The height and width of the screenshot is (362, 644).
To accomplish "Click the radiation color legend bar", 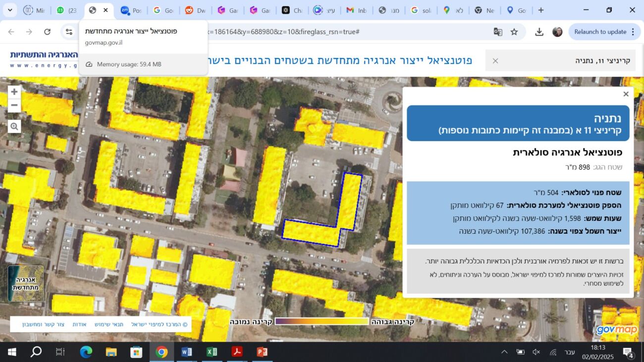I will [x=322, y=321].
